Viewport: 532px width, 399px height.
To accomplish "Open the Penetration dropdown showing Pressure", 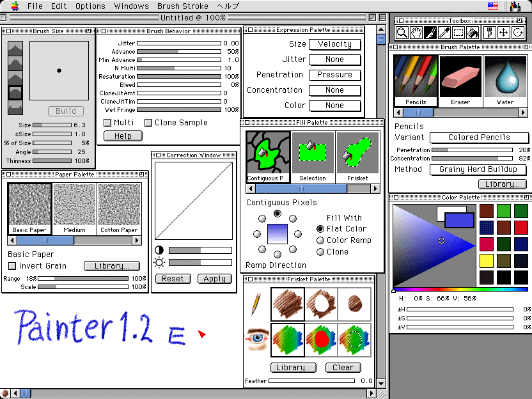I will 335,75.
